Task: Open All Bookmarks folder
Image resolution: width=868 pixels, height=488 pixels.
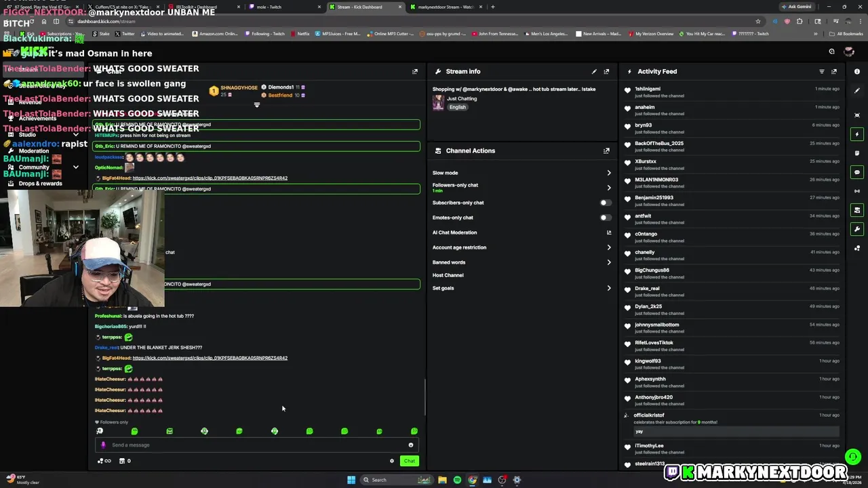Action: point(846,33)
